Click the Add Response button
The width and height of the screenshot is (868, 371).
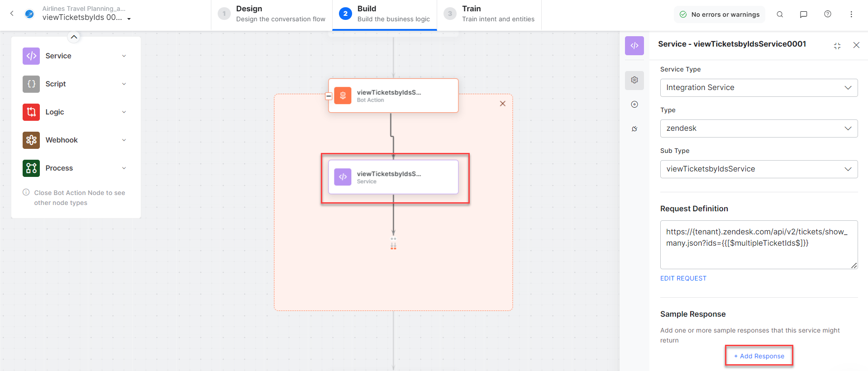pos(759,356)
